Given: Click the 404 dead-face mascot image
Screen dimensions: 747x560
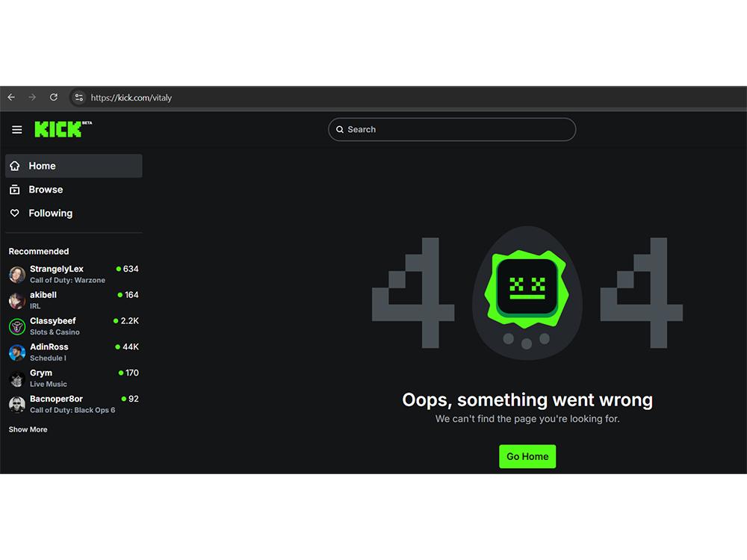Looking at the screenshot, I should 527,293.
